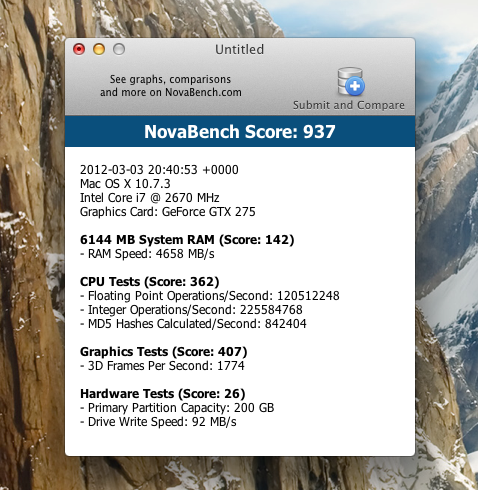Click the Mac OS X 10.7.3 line
Image resolution: width=478 pixels, height=490 pixels.
pyautogui.click(x=125, y=184)
